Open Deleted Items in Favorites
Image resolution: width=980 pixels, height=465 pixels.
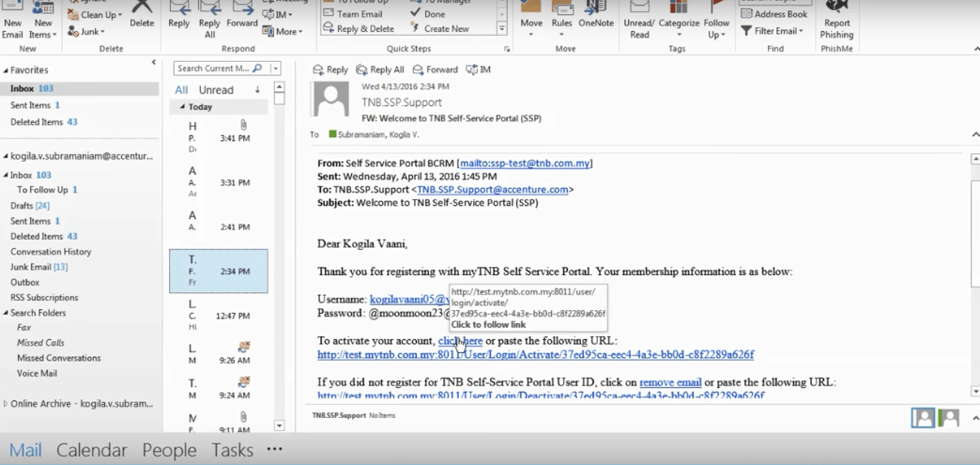44,122
